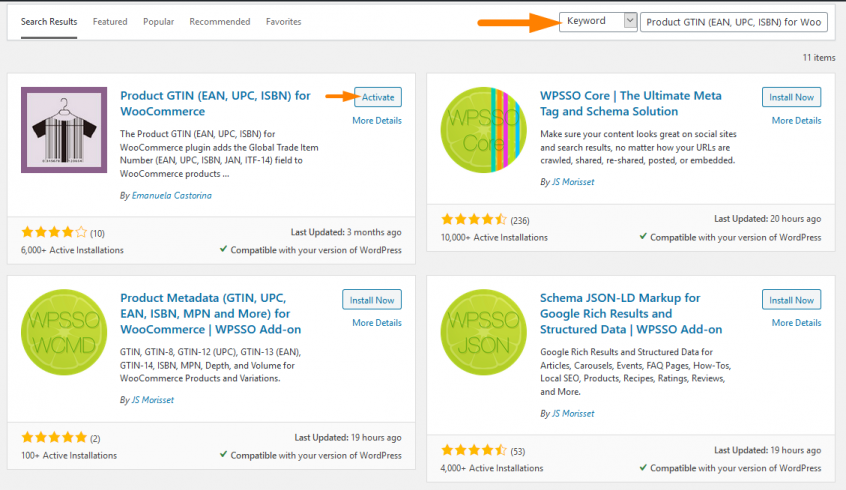Screen dimensions: 846x490
Task: Open the Recommended plugins tab
Action: (220, 22)
